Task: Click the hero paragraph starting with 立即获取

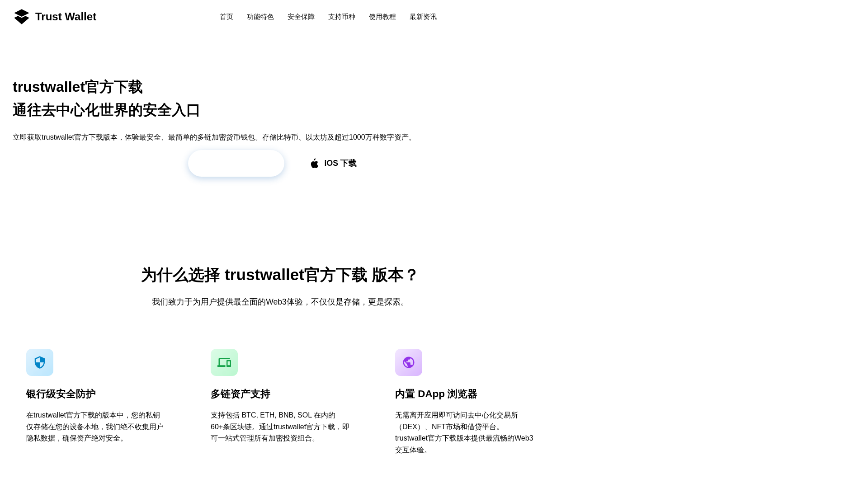Action: click(x=214, y=137)
